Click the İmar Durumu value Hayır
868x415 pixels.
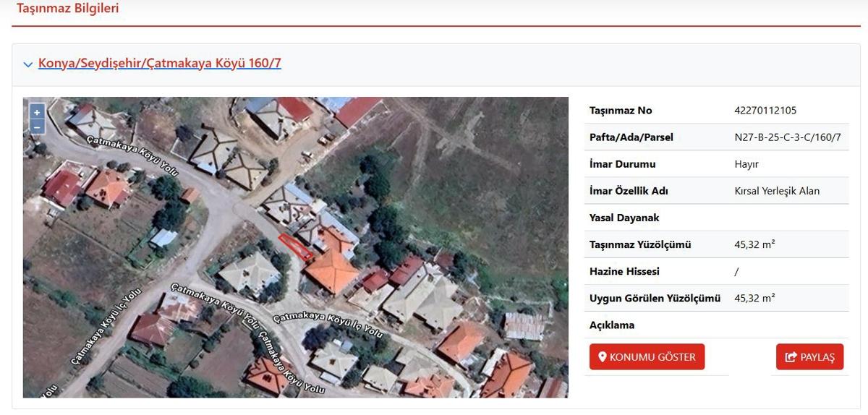[746, 164]
